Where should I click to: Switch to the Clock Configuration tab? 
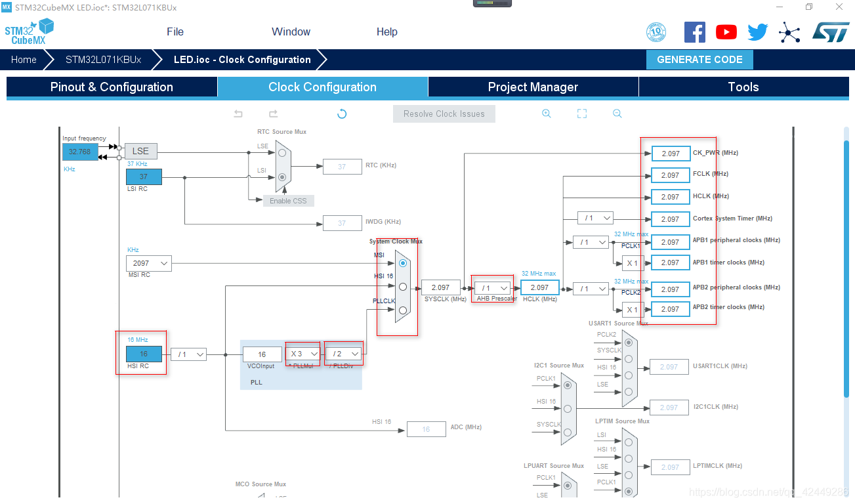point(323,87)
